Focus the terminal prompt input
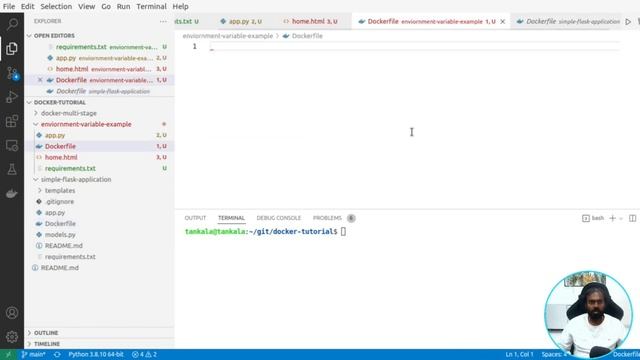This screenshot has width=640, height=360. pos(343,232)
